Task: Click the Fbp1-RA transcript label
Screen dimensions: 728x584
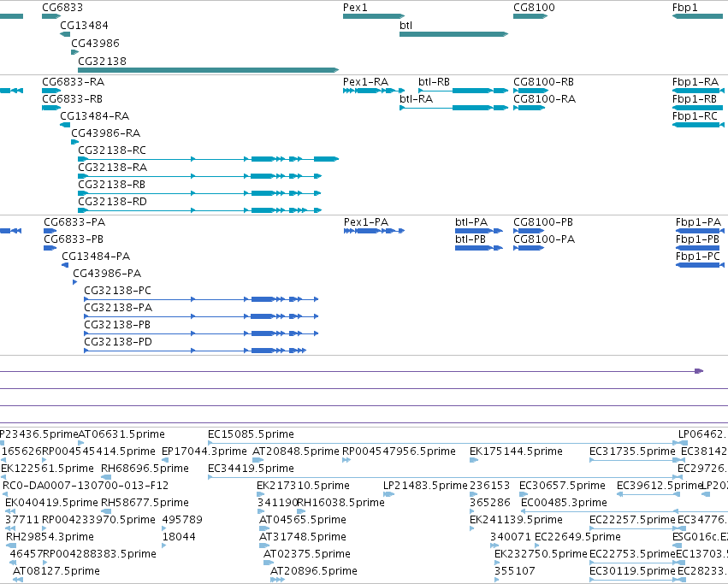Action: 695,82
